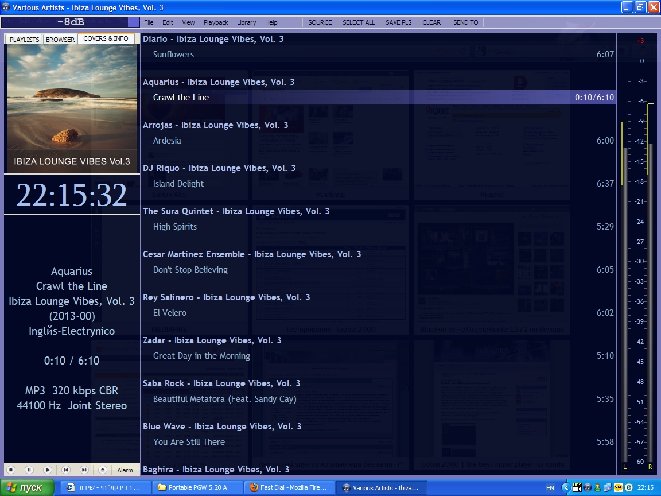Image resolution: width=661 pixels, height=496 pixels.
Task: Expand the Source dropdown button
Action: click(320, 22)
